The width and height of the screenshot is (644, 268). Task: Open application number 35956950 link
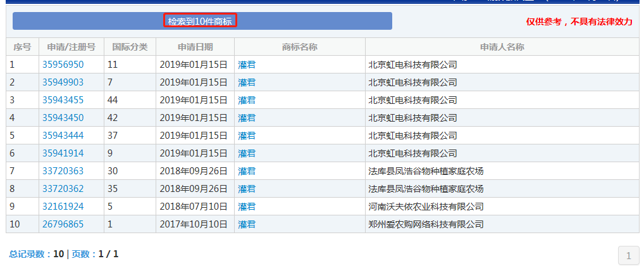(x=63, y=65)
